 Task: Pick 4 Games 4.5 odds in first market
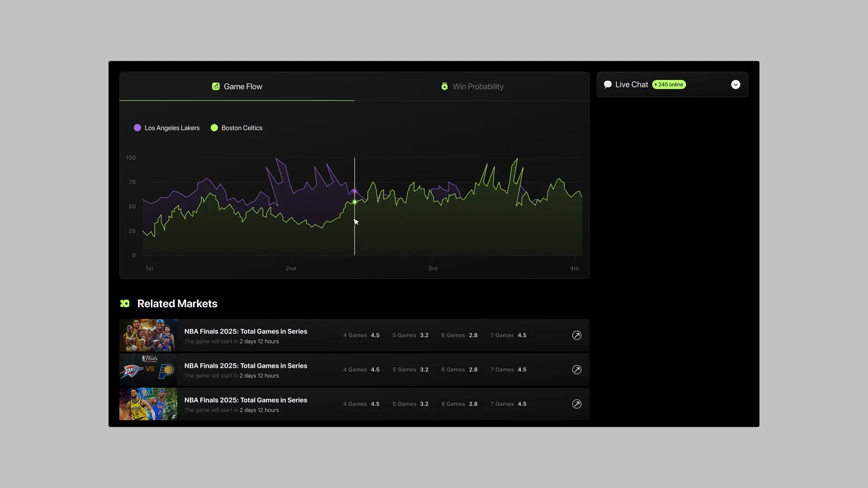361,335
